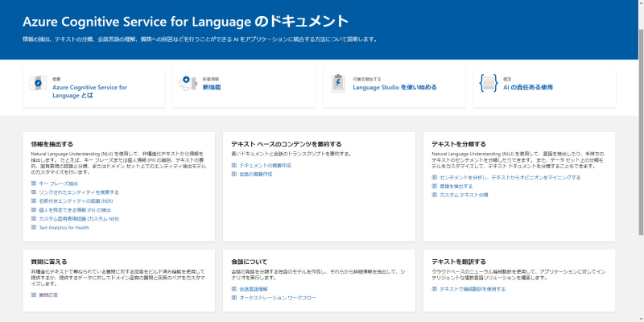Click the curly braces icon for AI の責任ある使用

click(489, 84)
